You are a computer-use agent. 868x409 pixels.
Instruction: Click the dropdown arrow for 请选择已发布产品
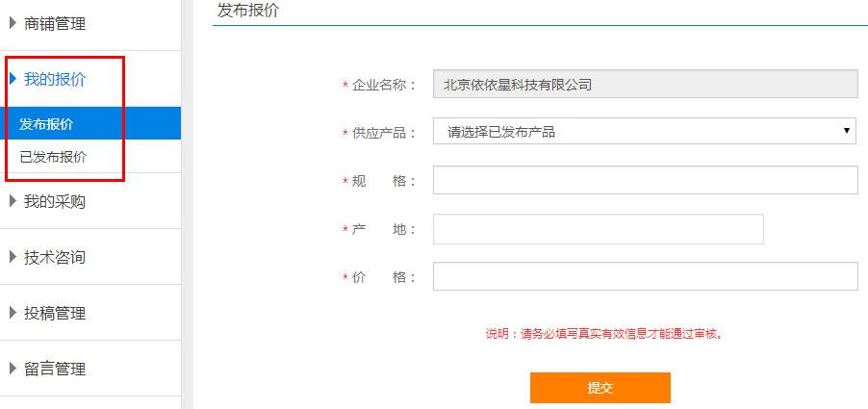pyautogui.click(x=847, y=131)
